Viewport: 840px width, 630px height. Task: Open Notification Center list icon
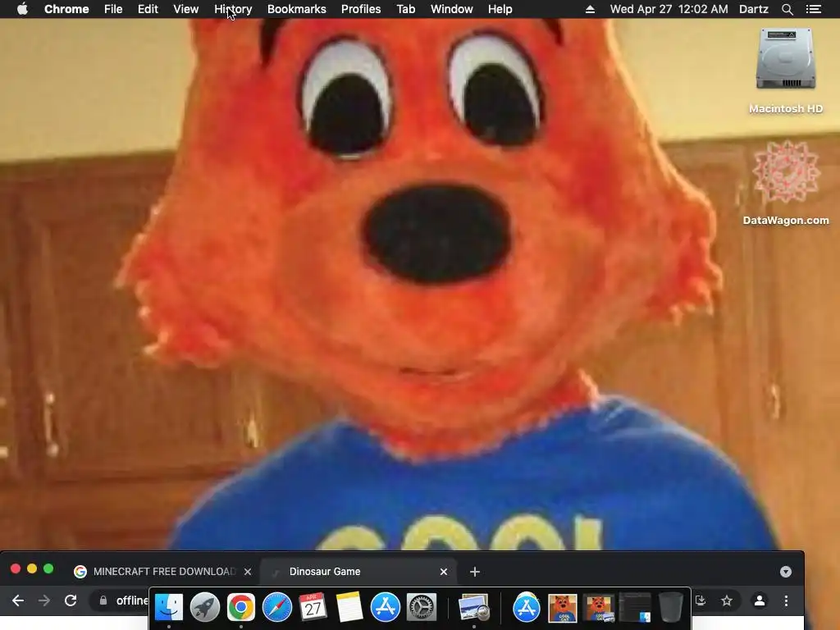[x=813, y=9]
